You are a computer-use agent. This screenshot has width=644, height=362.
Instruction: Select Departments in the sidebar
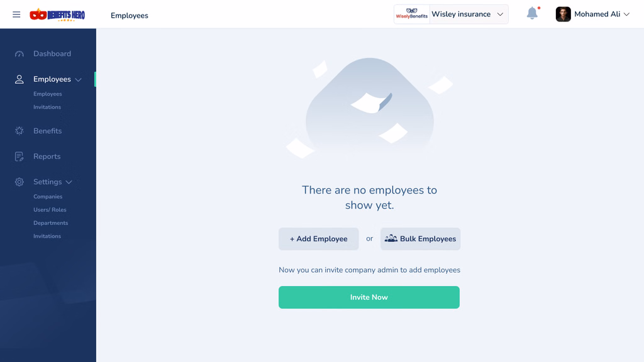click(x=50, y=223)
